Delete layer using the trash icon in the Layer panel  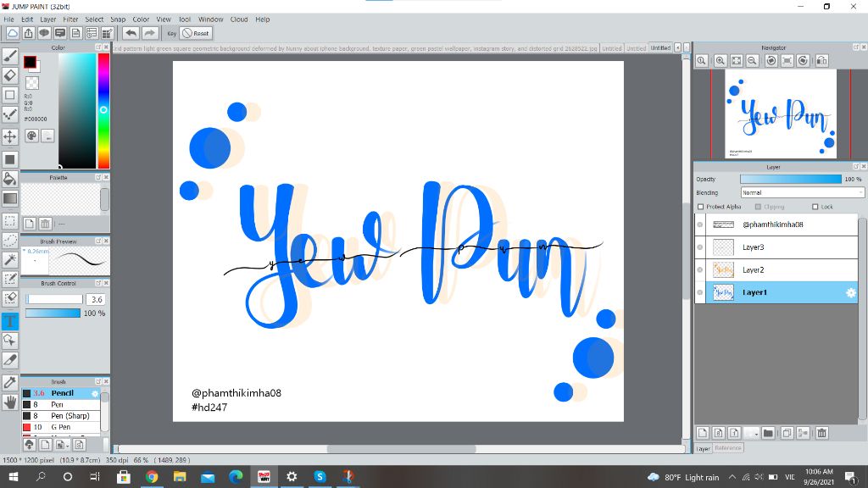[822, 433]
